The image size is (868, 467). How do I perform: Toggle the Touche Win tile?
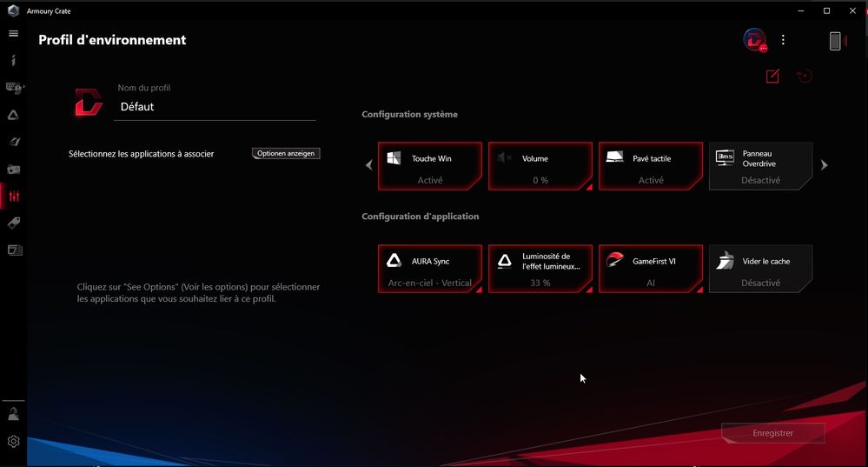click(x=429, y=166)
